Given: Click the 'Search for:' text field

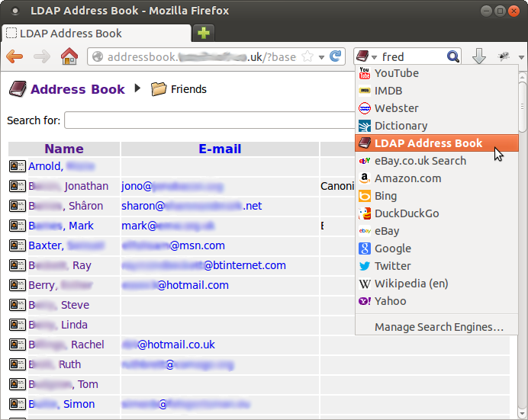Looking at the screenshot, I should point(210,120).
